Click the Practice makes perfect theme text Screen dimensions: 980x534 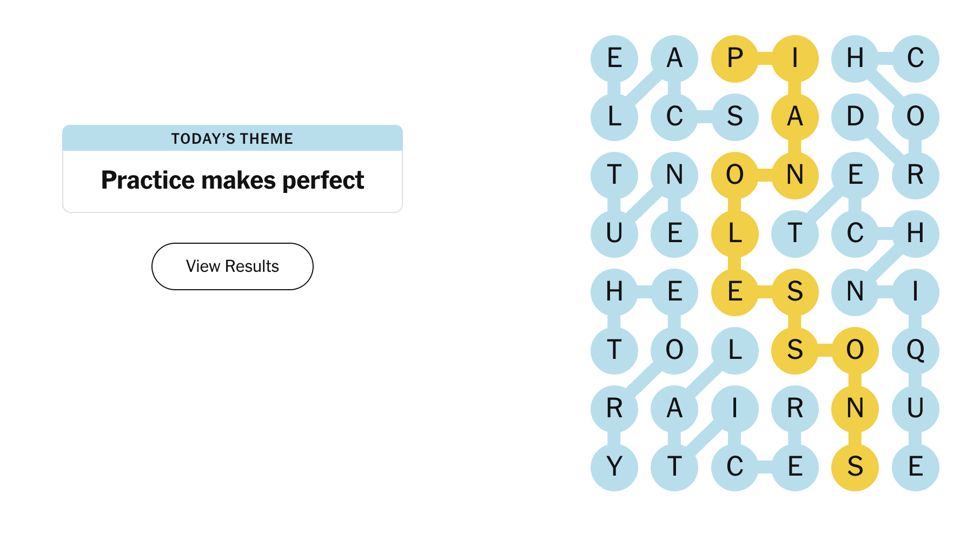233,181
